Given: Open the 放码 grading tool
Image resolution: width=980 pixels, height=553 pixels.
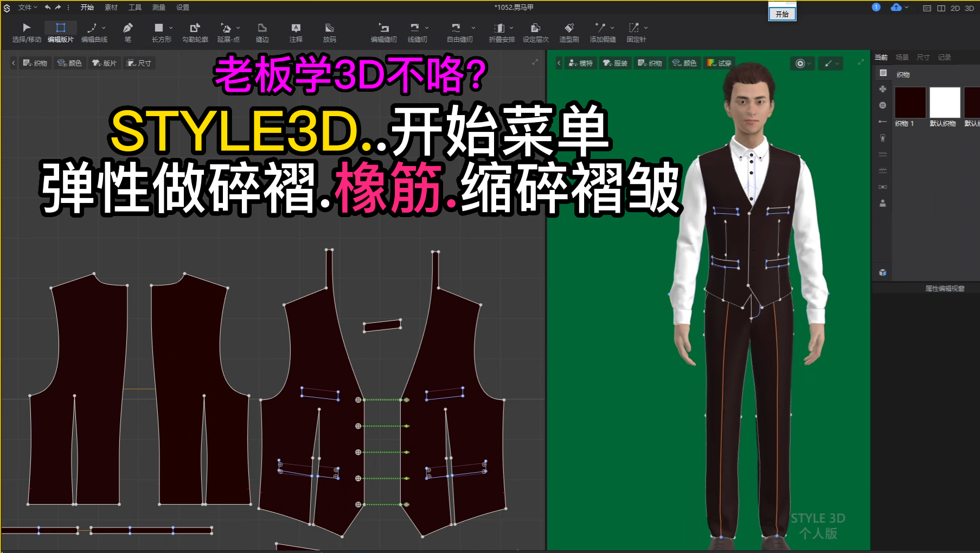Looking at the screenshot, I should click(x=330, y=32).
